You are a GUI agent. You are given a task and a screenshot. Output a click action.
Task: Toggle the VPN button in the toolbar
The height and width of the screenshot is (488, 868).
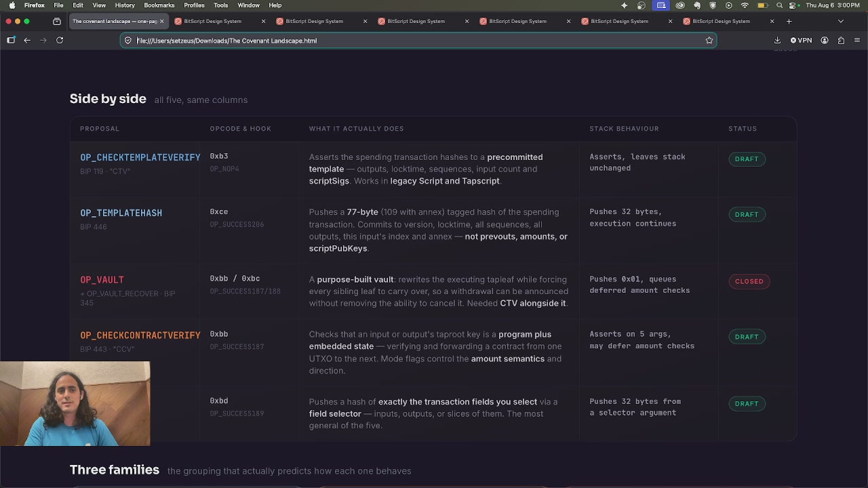(801, 41)
